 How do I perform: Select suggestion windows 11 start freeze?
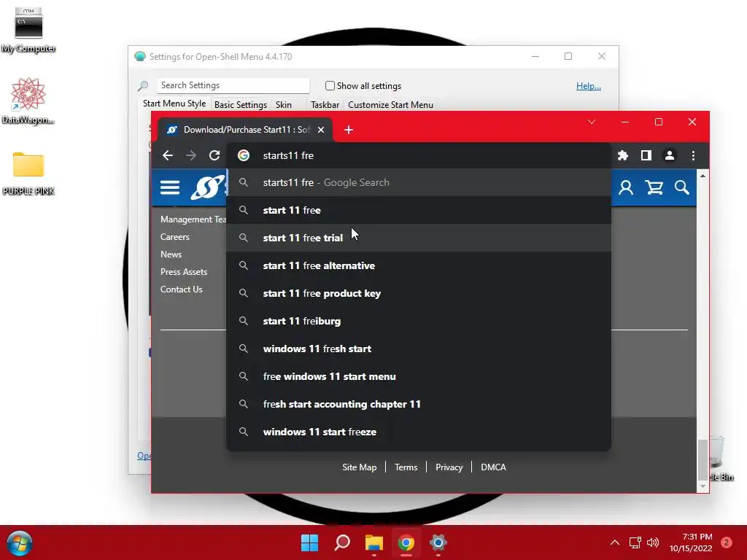tap(419, 432)
